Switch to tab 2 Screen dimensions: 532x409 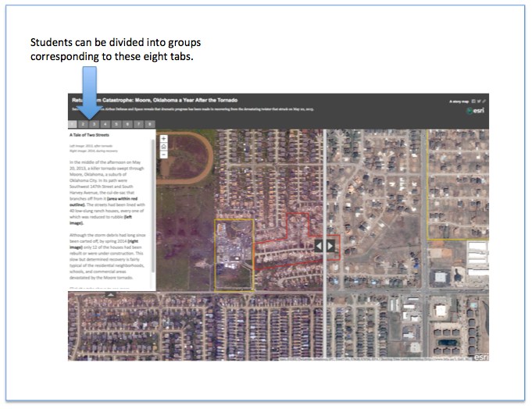pos(83,123)
